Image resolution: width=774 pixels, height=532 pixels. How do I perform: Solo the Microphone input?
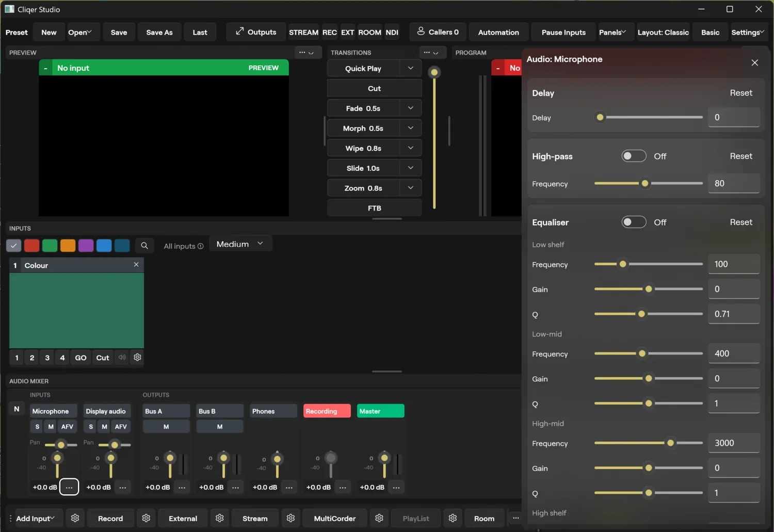click(x=37, y=427)
